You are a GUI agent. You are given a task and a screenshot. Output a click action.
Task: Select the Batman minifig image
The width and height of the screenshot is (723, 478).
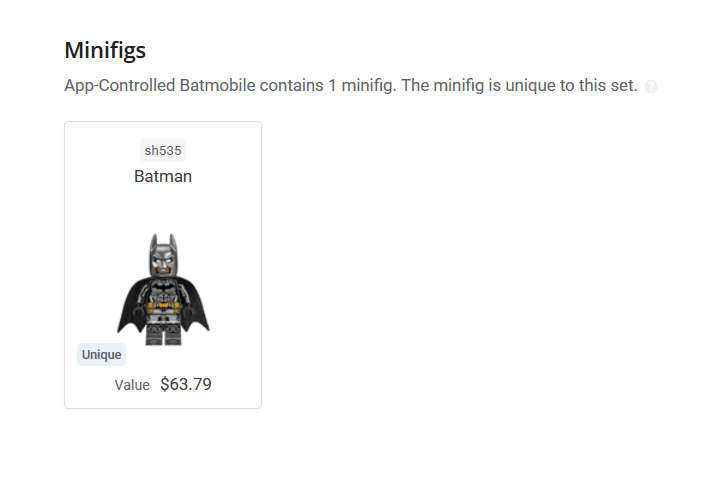click(x=163, y=289)
